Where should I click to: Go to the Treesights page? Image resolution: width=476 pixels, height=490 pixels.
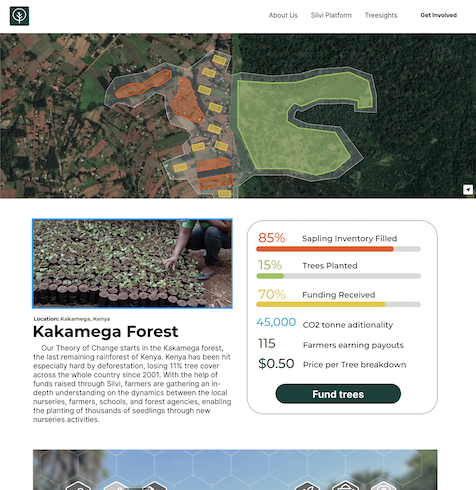coord(381,15)
